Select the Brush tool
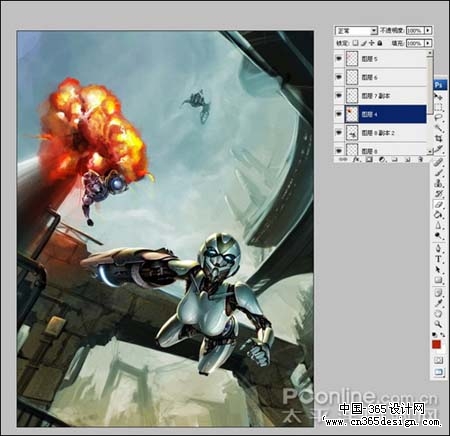Viewport: 450px width, 436px height. click(438, 173)
